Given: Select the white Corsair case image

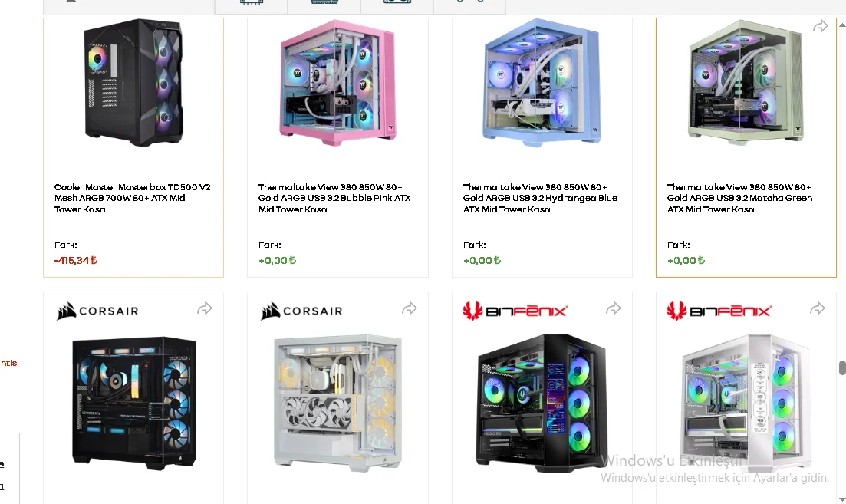Looking at the screenshot, I should (x=337, y=403).
